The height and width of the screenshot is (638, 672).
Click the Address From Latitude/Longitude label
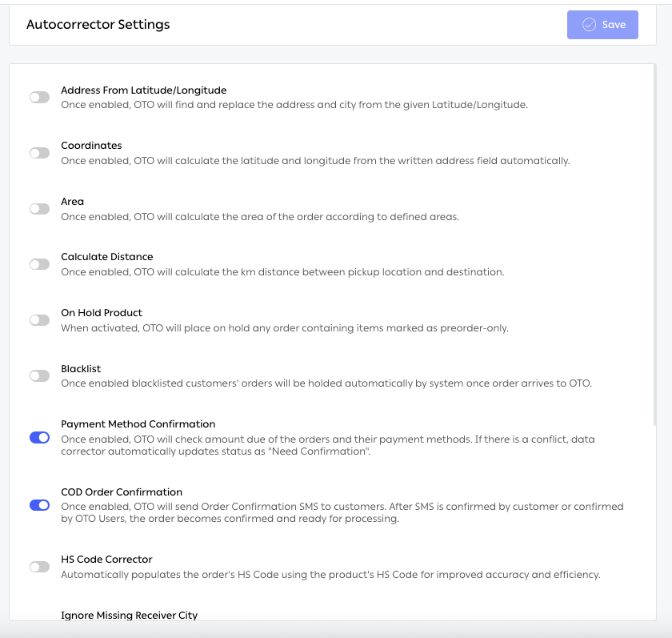[x=143, y=90]
